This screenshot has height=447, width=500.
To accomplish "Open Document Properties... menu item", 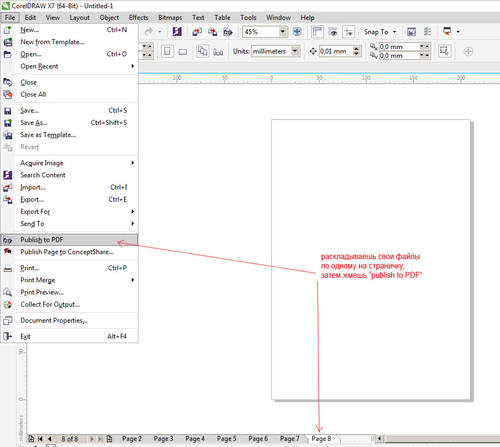I will click(69, 320).
